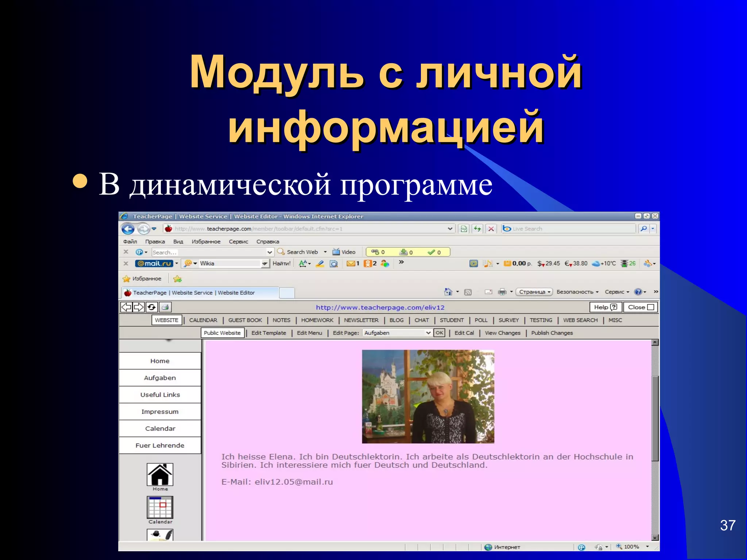
Task: Click the new tab blank button
Action: [287, 293]
